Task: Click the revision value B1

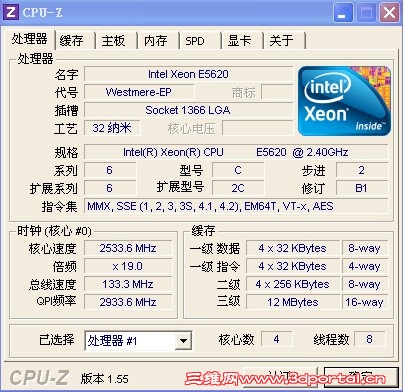Action: point(362,188)
